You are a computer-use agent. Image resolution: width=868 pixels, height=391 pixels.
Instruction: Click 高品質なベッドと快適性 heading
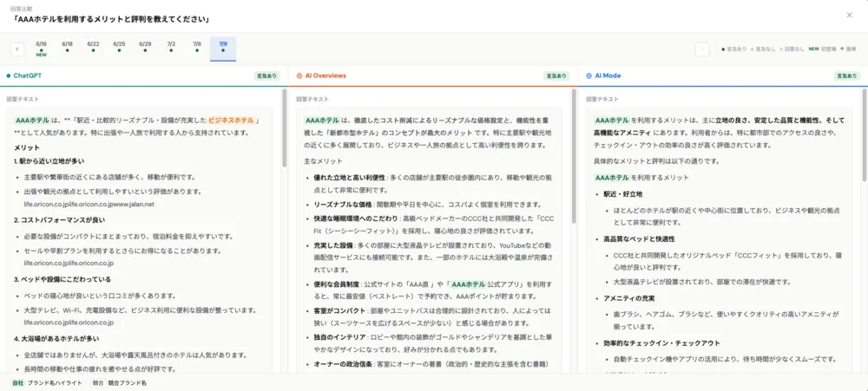tap(640, 239)
